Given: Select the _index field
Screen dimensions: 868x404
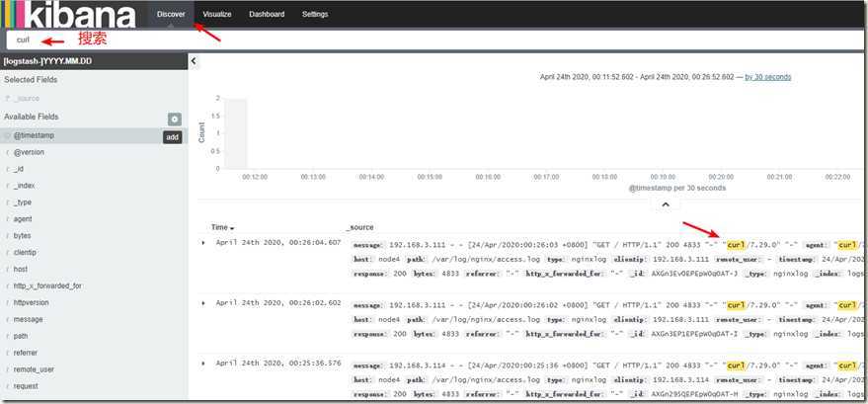Looking at the screenshot, I should click(24, 186).
